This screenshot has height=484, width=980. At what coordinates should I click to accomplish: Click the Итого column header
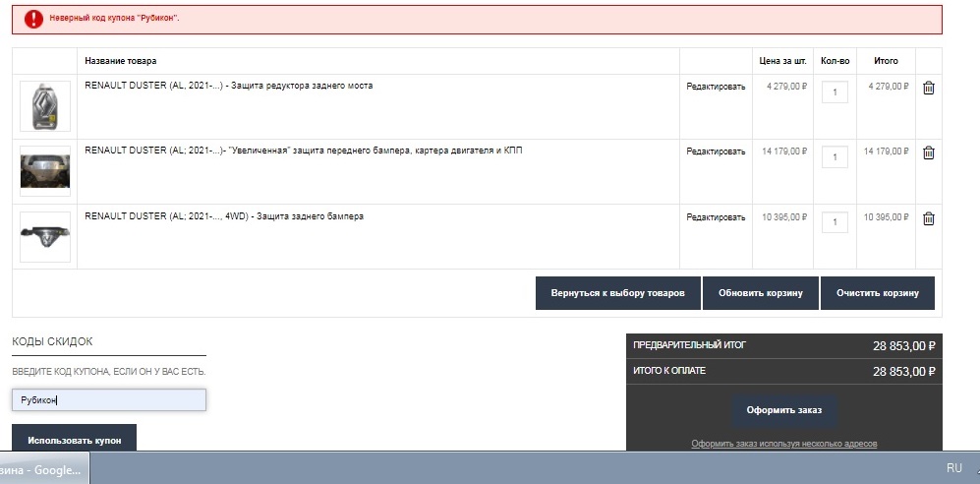[x=886, y=61]
